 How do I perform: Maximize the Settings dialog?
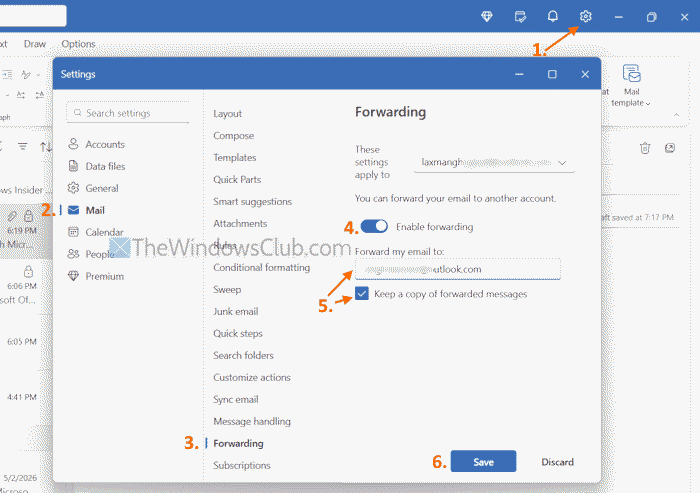(552, 74)
